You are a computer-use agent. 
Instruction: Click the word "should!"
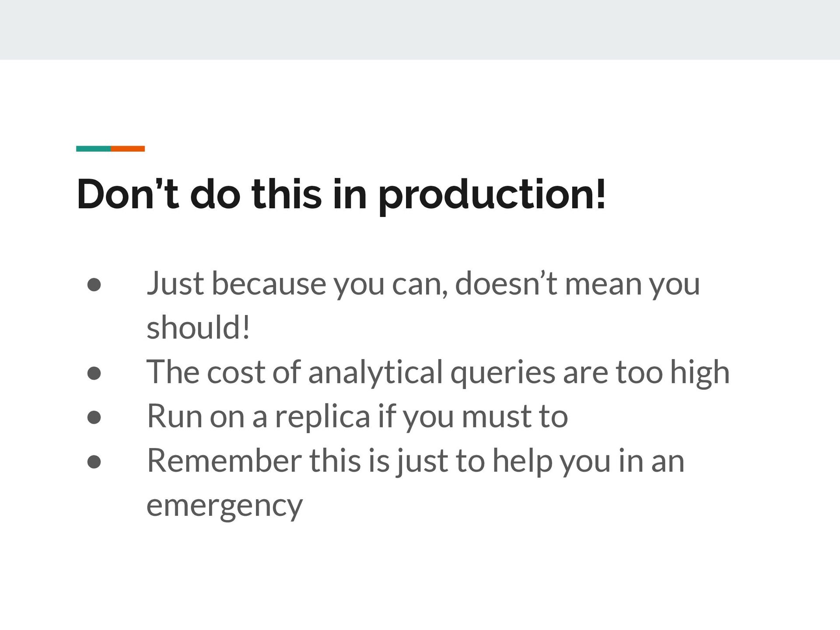coord(198,327)
